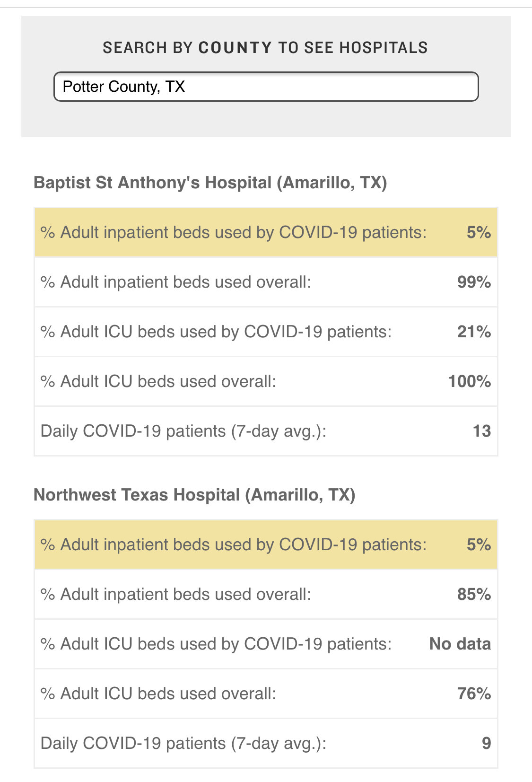The height and width of the screenshot is (782, 532).
Task: Click Baptist St Anthony's highlighted COVID-19 inpatient row
Action: (266, 232)
